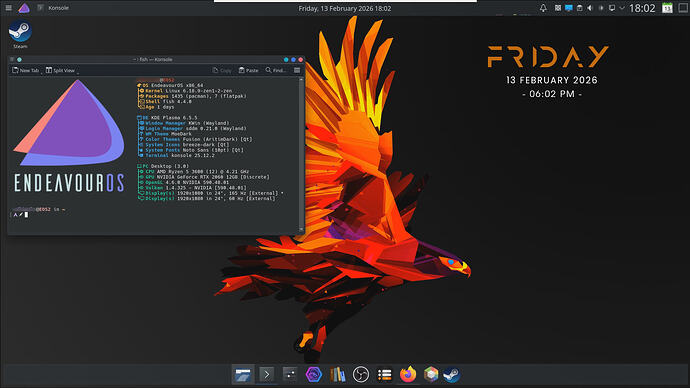Click the Copy button in Konsole toolbar
The height and width of the screenshot is (388, 690).
(222, 70)
